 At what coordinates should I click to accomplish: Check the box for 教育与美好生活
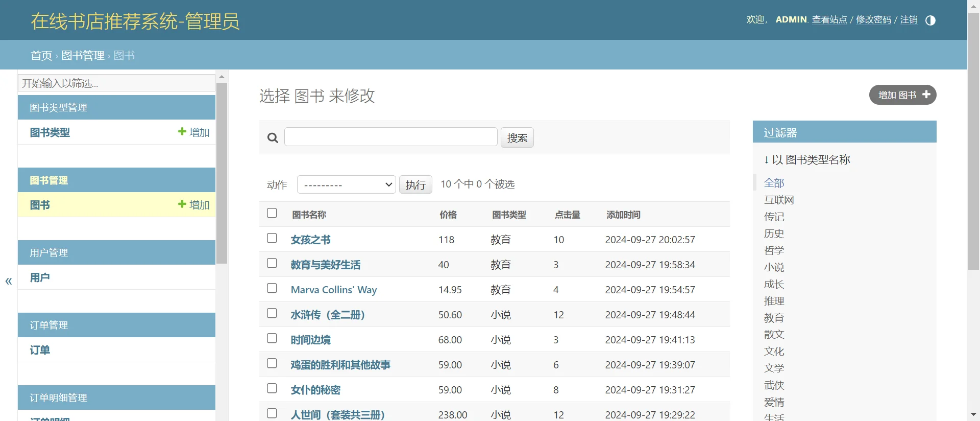pyautogui.click(x=272, y=263)
